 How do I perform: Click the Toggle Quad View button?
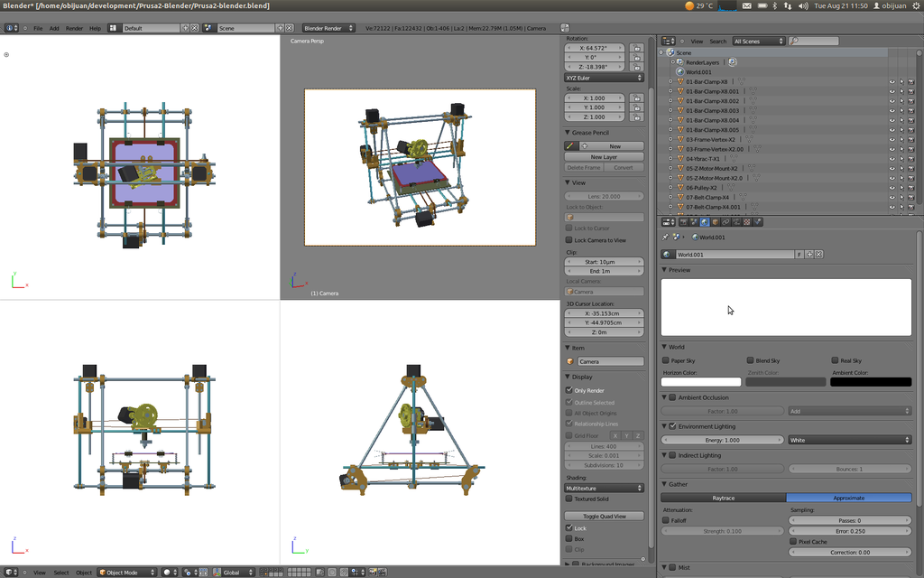tap(604, 516)
